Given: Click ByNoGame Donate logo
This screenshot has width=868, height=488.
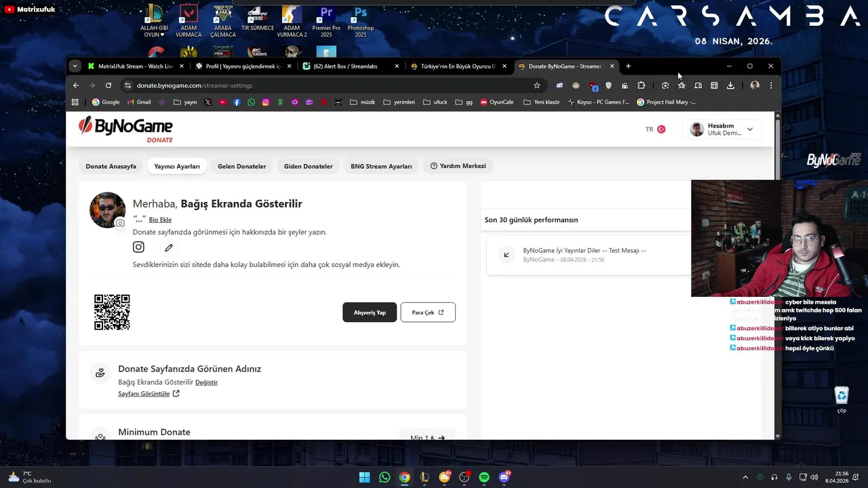Looking at the screenshot, I should tap(125, 129).
